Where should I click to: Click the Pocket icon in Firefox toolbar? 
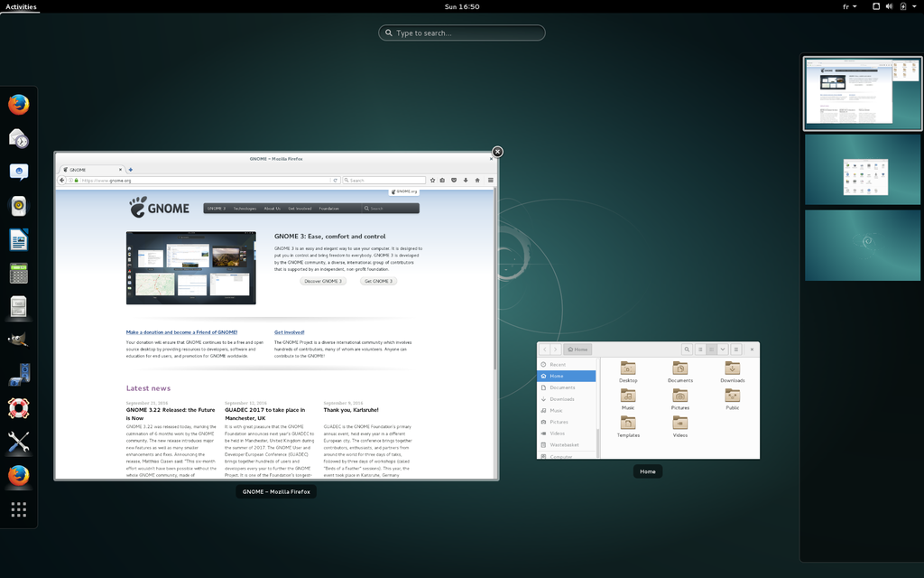click(x=454, y=180)
